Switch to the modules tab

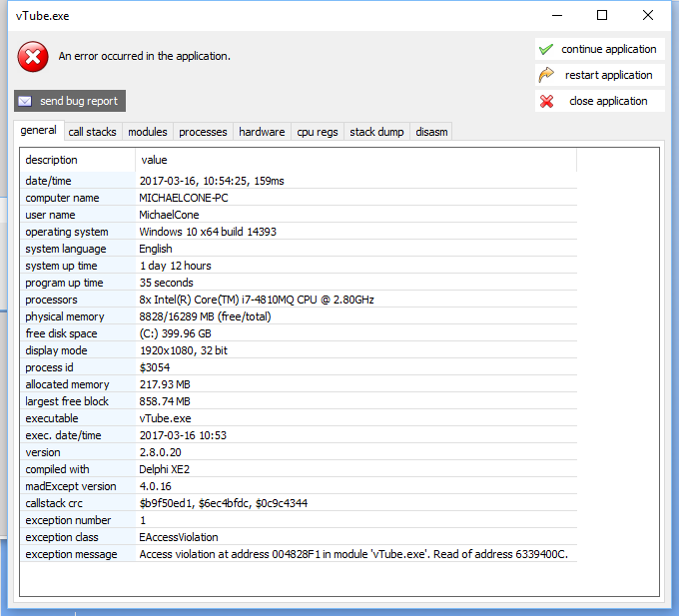[x=147, y=132]
